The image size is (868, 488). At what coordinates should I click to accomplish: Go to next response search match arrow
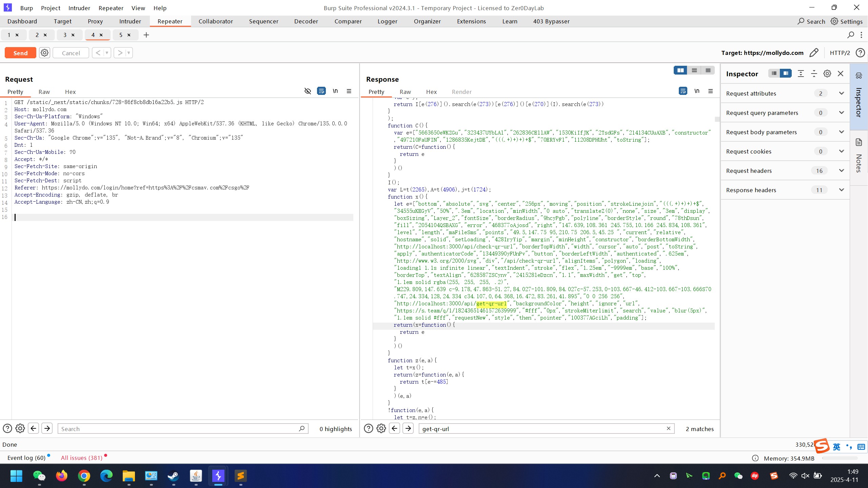coord(408,428)
